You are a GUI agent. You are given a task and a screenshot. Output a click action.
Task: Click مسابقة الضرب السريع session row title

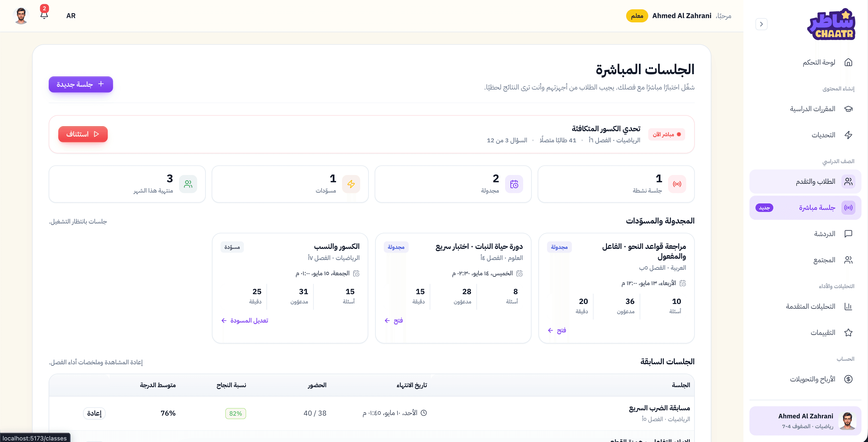tap(660, 408)
